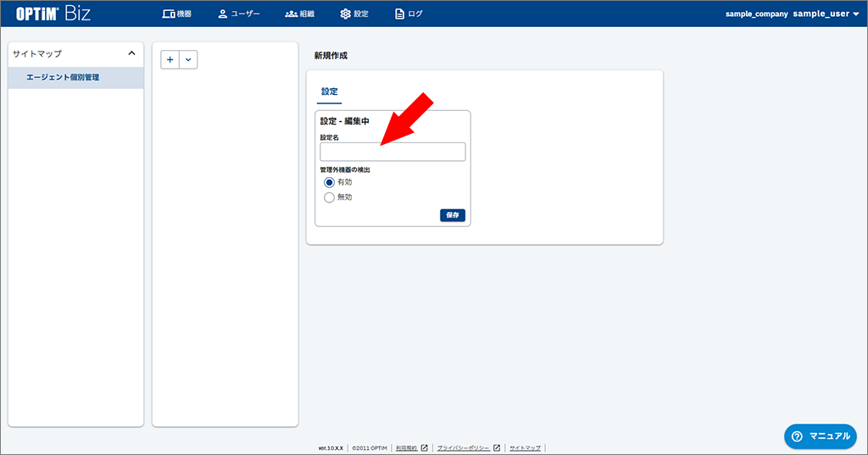Open the マニュアル help button
868x455 pixels.
click(x=821, y=436)
